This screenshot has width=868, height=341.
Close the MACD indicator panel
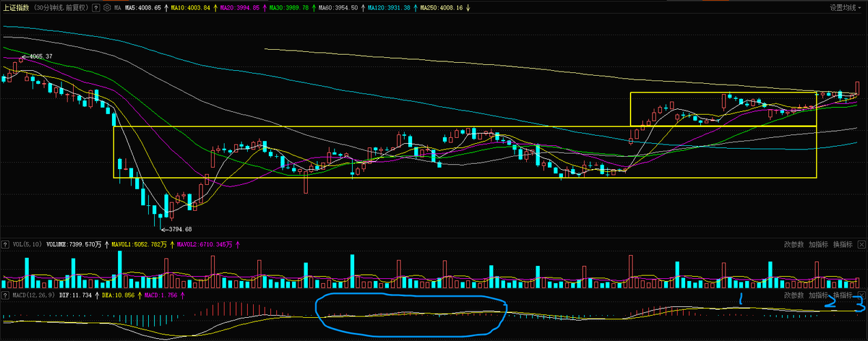pyautogui.click(x=863, y=295)
